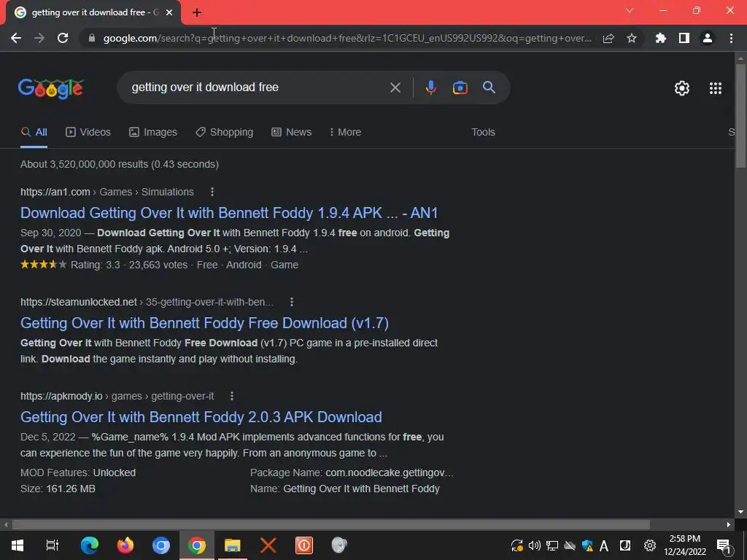This screenshot has width=747, height=560.
Task: Open a new browser tab
Action: coord(197,12)
